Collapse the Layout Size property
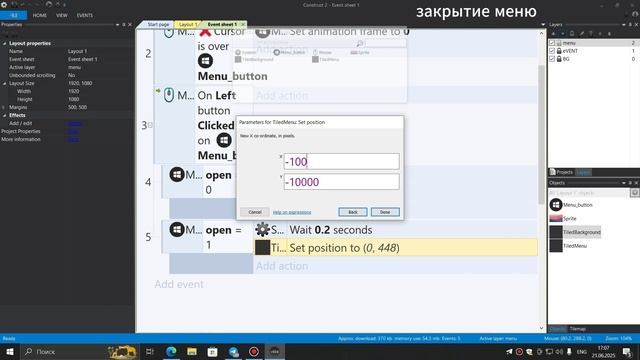This screenshot has height=360, width=640. [4, 83]
